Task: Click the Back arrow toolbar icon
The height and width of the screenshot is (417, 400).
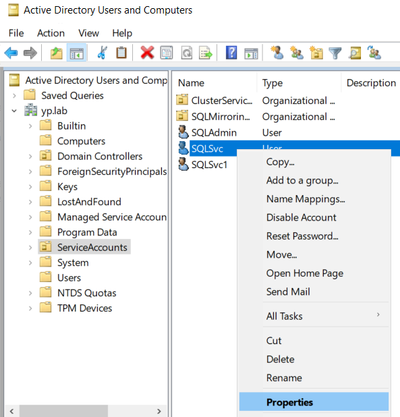Action: pos(11,53)
